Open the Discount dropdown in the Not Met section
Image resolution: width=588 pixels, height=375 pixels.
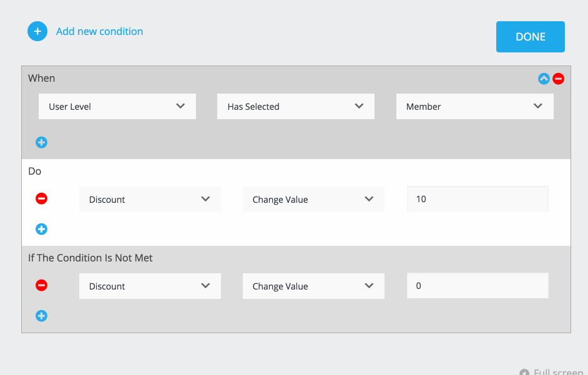pos(150,286)
